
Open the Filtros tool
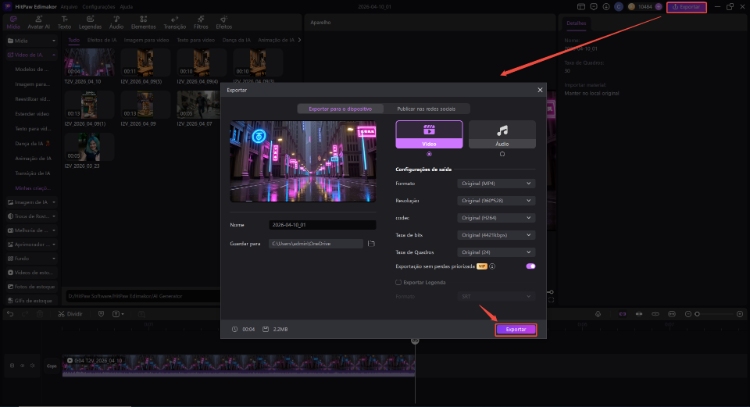click(x=200, y=22)
